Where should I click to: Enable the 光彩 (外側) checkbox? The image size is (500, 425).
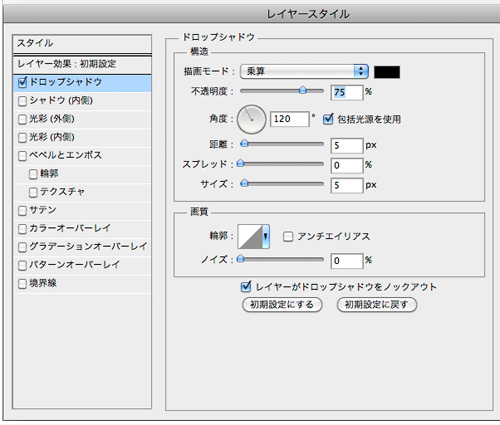(22, 119)
